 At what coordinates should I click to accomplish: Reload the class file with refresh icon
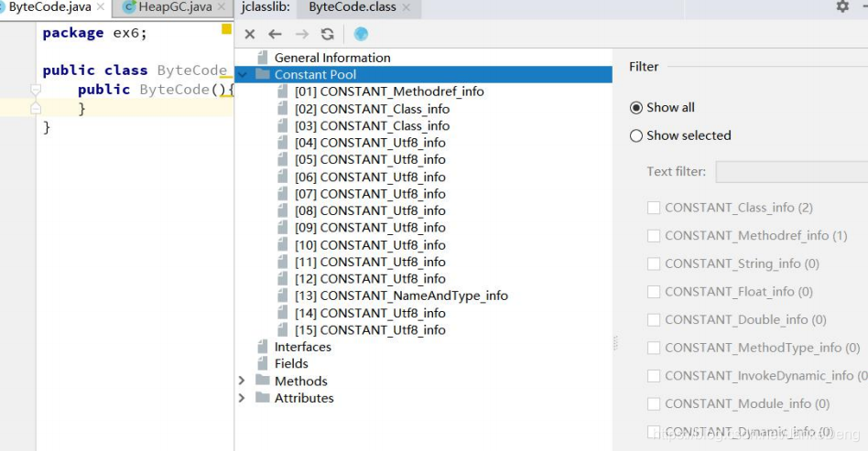point(328,35)
